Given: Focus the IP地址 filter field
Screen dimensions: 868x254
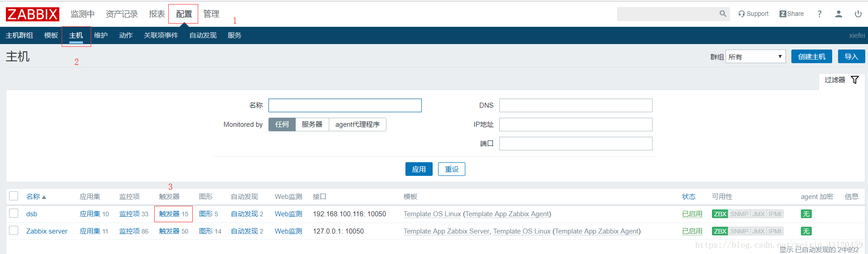Looking at the screenshot, I should click(576, 125).
